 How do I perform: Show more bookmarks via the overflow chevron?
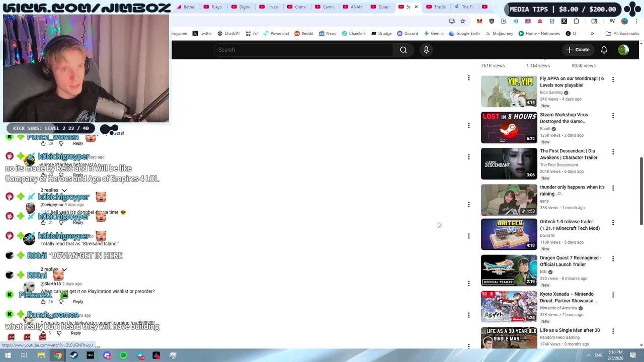[592, 34]
